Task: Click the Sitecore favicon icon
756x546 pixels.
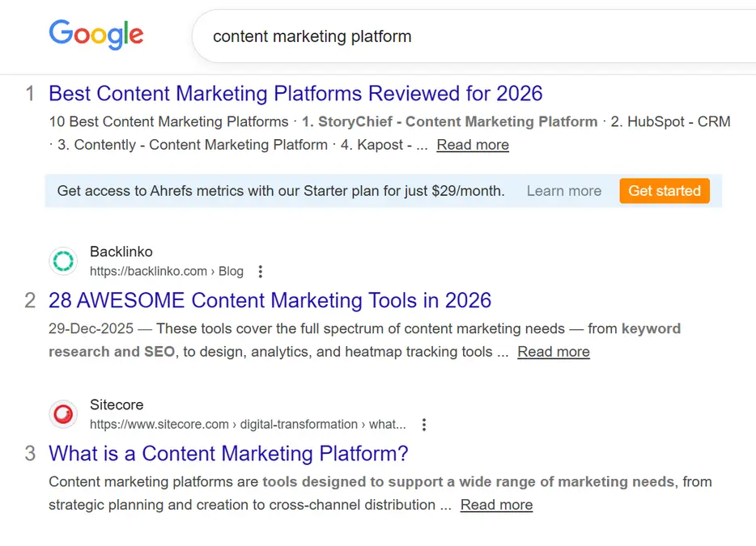Action: point(63,414)
